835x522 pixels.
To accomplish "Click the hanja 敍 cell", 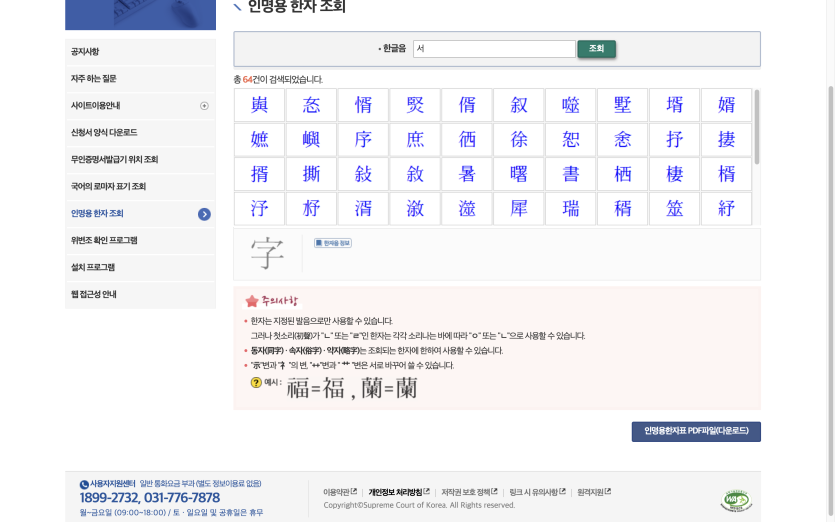I will pos(363,174).
